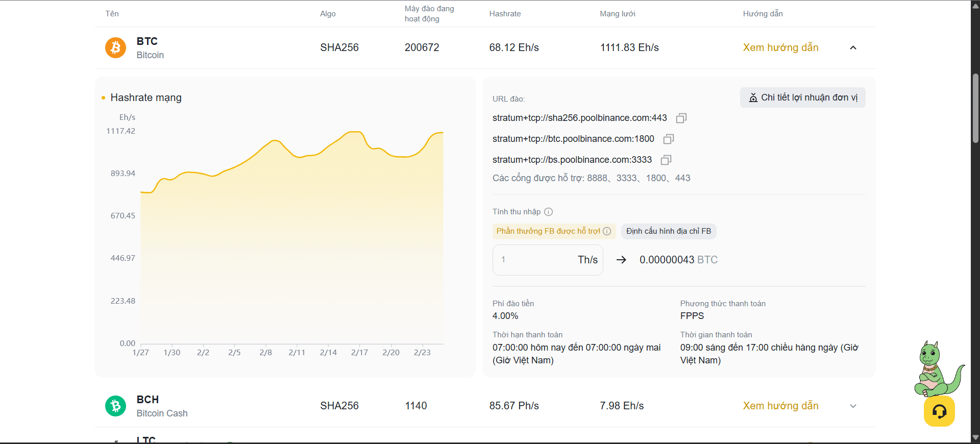Click the green Bitcoin Cash coin icon
The height and width of the screenshot is (444, 980).
point(115,406)
